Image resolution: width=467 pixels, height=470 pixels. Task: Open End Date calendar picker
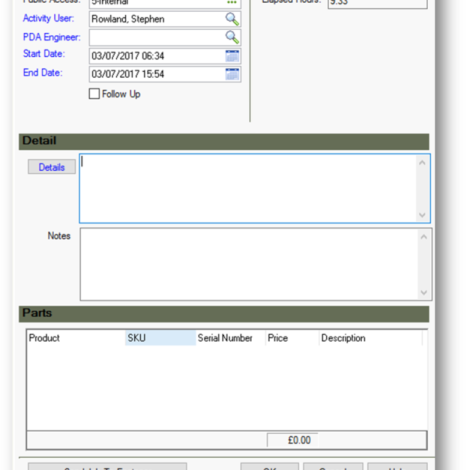[x=232, y=74]
